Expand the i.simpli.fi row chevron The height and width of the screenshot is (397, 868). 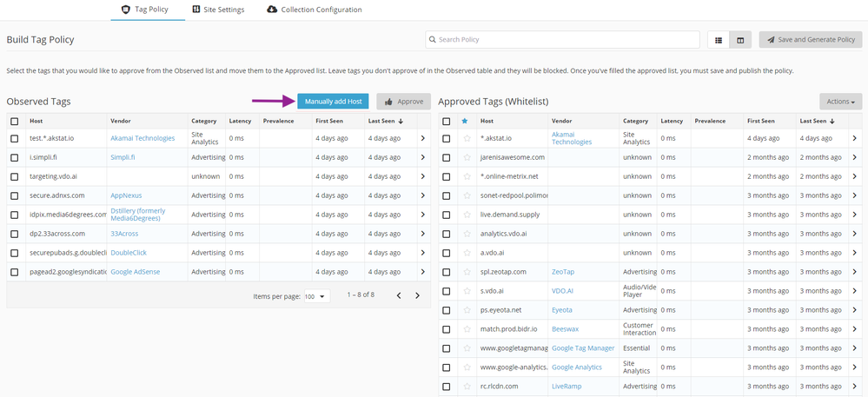pyautogui.click(x=423, y=157)
